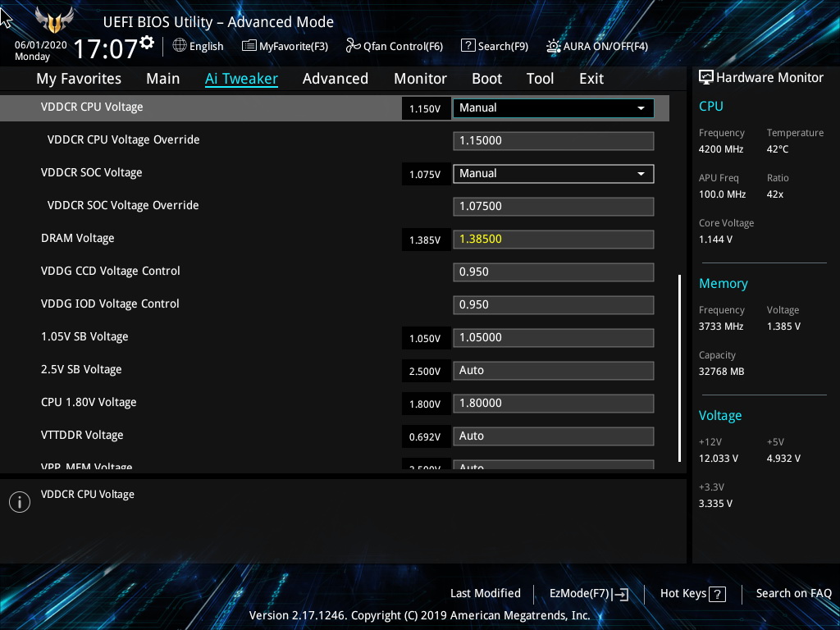Image resolution: width=840 pixels, height=630 pixels.
Task: Open MyFavorite(F3) list icon
Action: [249, 46]
